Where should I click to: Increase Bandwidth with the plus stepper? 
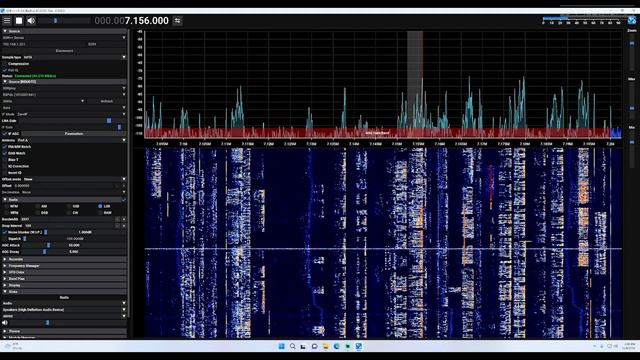124,219
